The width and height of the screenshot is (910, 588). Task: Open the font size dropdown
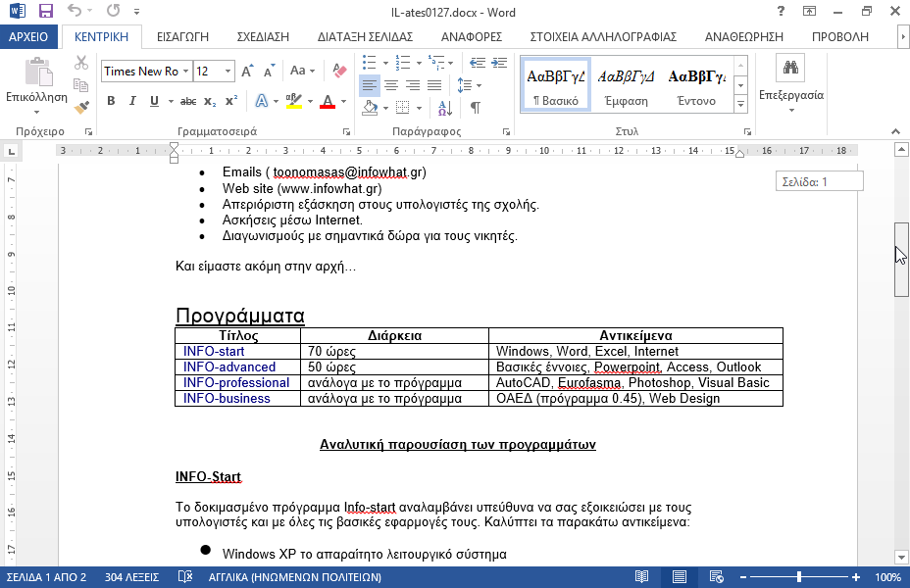click(228, 72)
